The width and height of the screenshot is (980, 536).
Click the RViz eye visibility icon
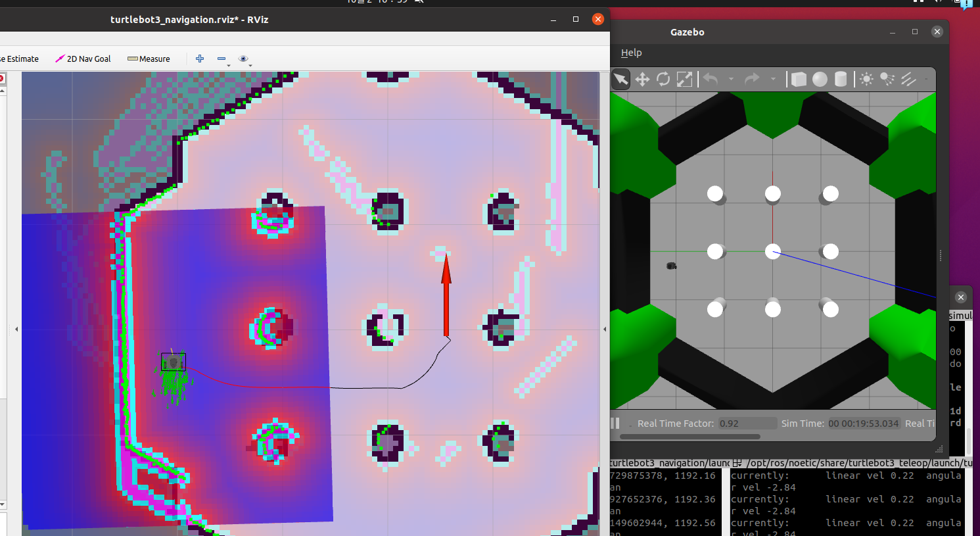click(x=243, y=59)
